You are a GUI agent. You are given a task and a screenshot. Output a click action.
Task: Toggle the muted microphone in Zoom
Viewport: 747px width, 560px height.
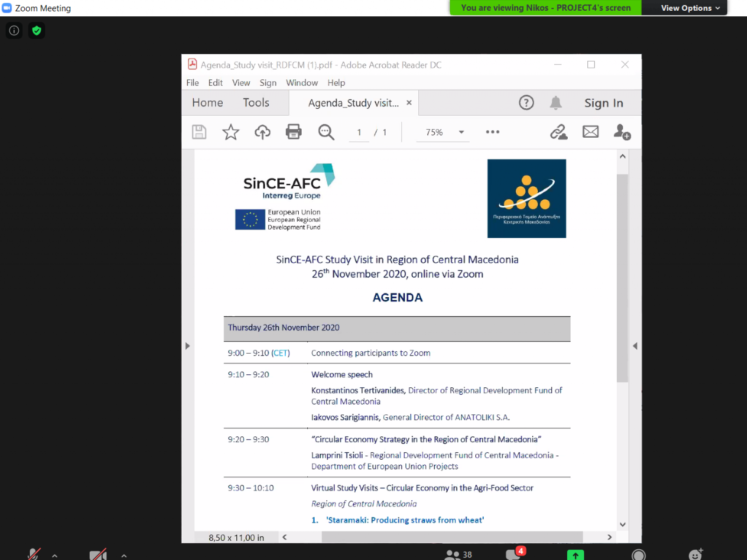[34, 554]
